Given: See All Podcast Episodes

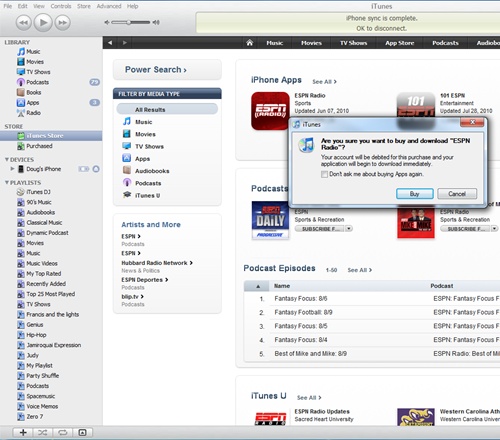Looking at the screenshot, I should [x=360, y=270].
